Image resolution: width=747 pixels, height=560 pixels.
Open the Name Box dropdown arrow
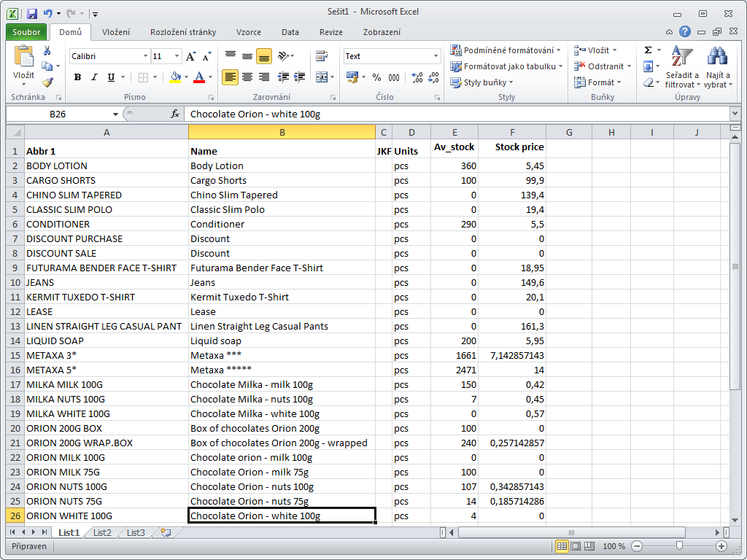coord(115,114)
